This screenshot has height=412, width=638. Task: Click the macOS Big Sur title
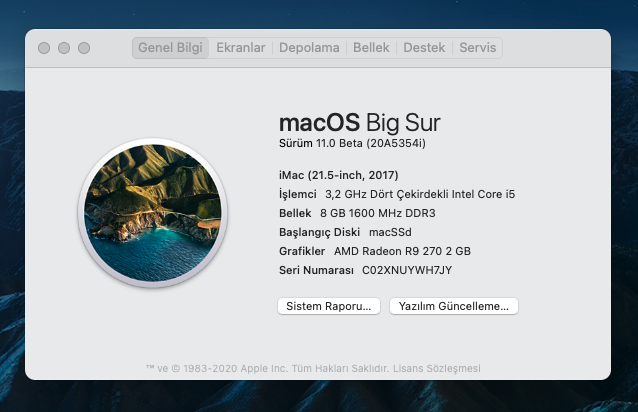coord(359,123)
